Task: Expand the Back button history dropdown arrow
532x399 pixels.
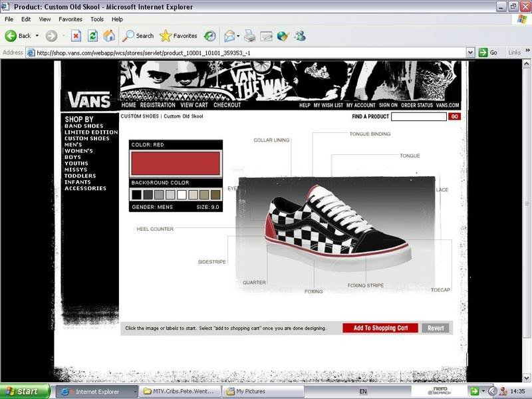Action: 37,36
